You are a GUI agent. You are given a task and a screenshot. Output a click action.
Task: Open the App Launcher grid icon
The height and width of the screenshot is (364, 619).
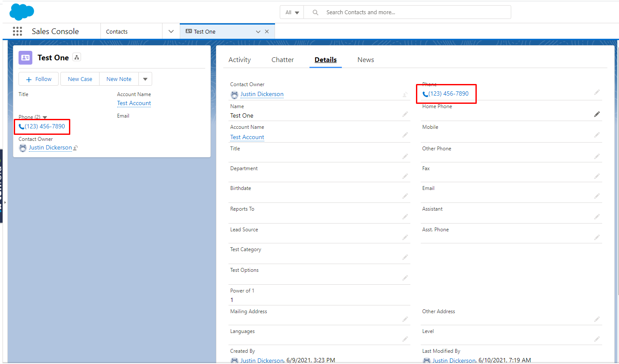[x=17, y=31]
